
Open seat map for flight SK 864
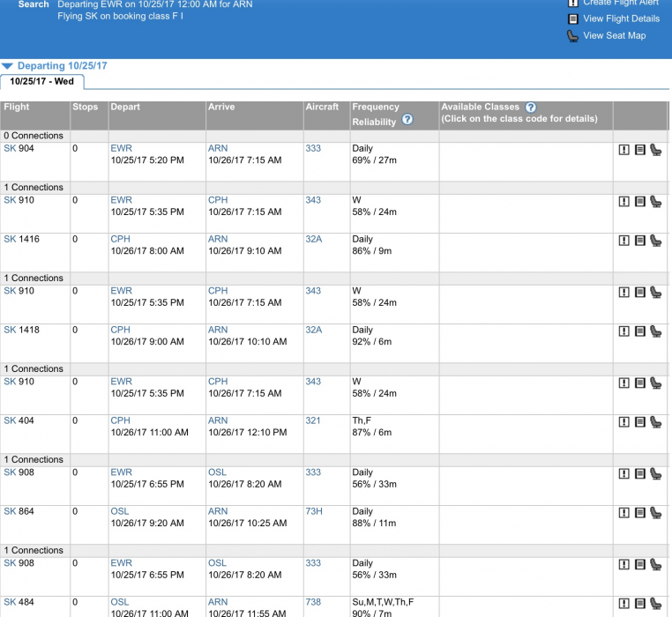655,513
